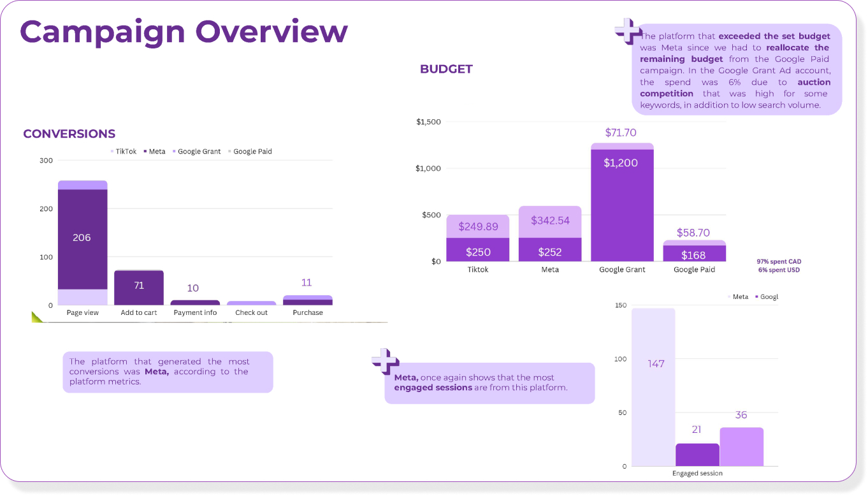Click the Purchase bar in Conversions chart

click(x=308, y=301)
